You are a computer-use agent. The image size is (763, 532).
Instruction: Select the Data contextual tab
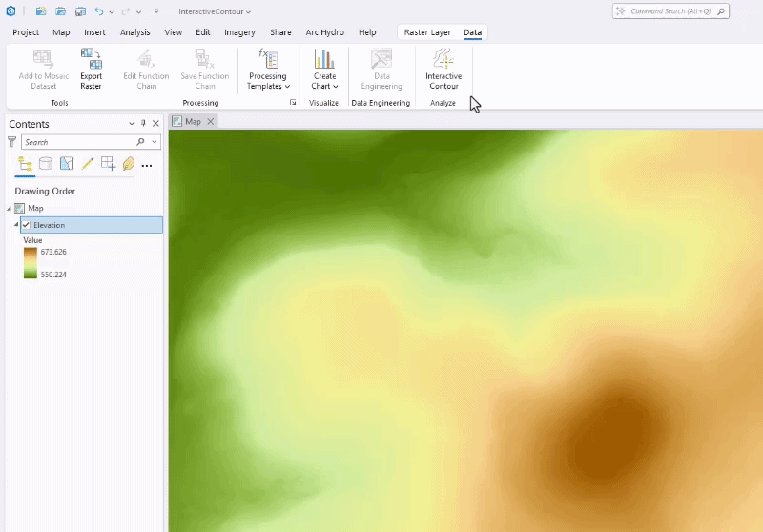(472, 32)
